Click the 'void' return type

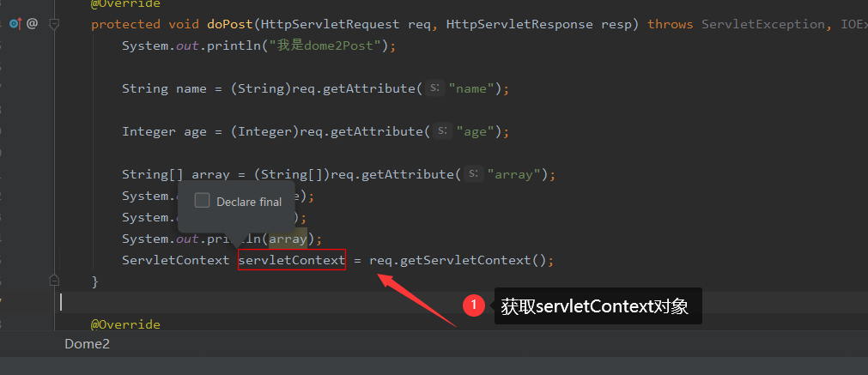(184, 24)
